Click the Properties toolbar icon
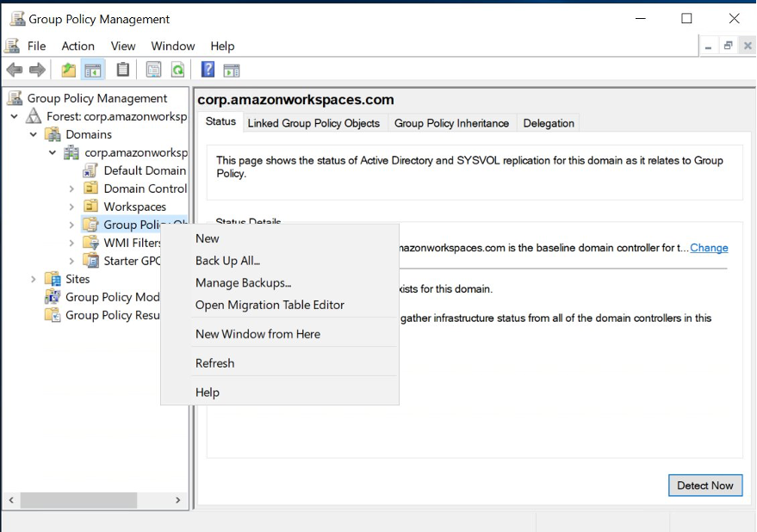The image size is (757, 532). 154,70
